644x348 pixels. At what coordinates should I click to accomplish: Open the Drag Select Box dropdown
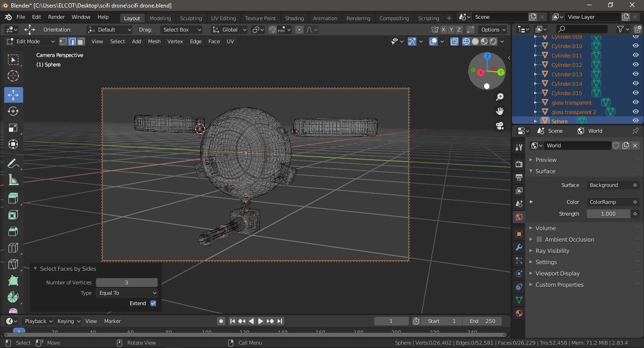click(x=181, y=30)
